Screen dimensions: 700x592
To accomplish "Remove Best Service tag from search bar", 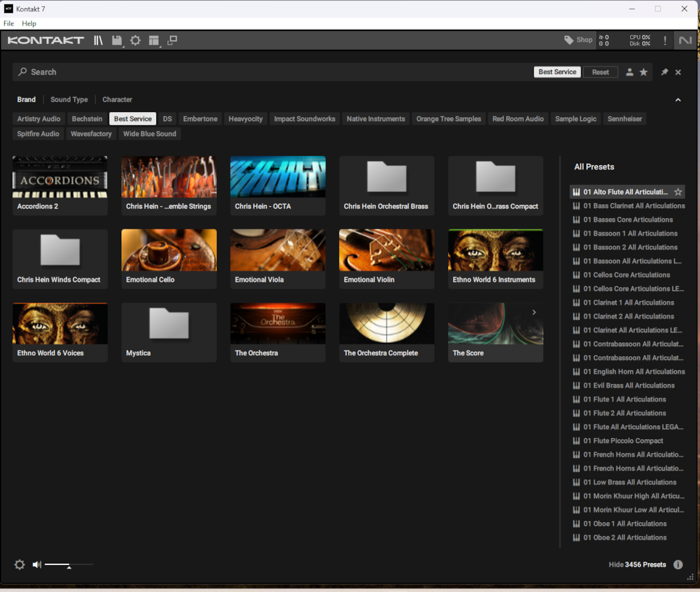I will click(557, 72).
